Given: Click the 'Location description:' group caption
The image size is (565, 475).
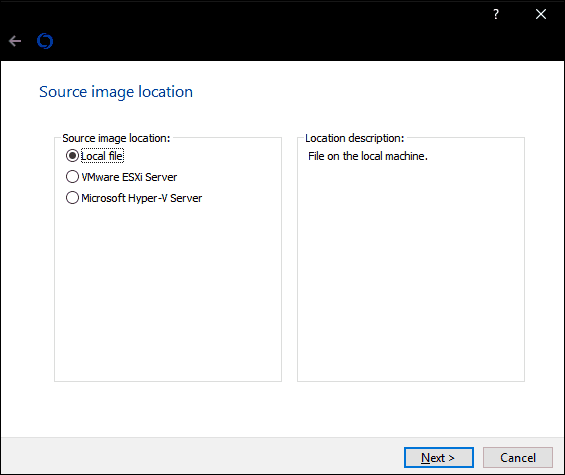Looking at the screenshot, I should (x=355, y=138).
